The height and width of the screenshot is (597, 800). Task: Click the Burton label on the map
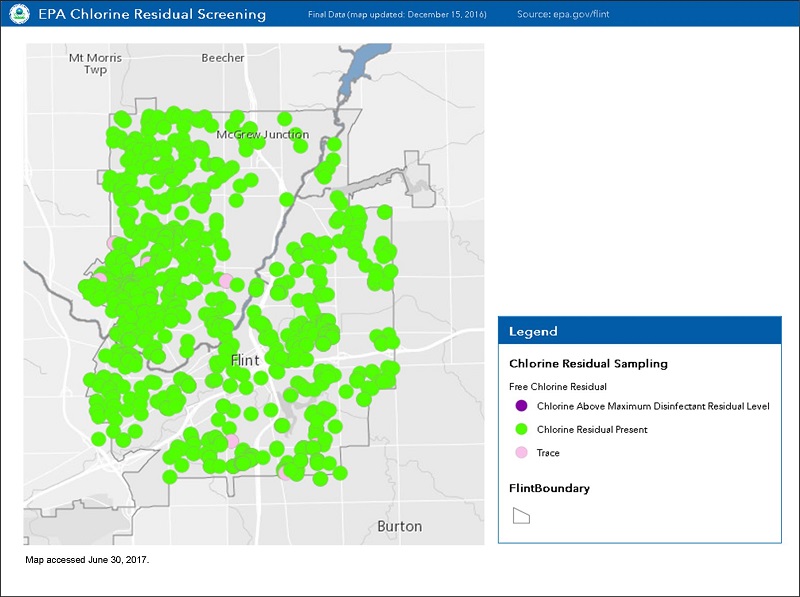pyautogui.click(x=399, y=526)
